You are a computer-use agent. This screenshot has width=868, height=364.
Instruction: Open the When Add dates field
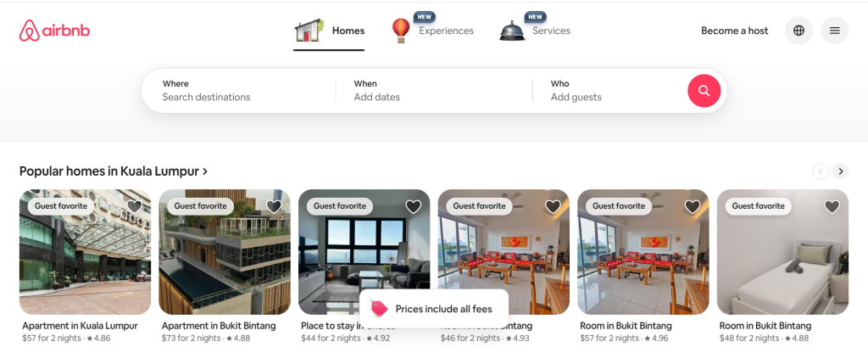[433, 91]
